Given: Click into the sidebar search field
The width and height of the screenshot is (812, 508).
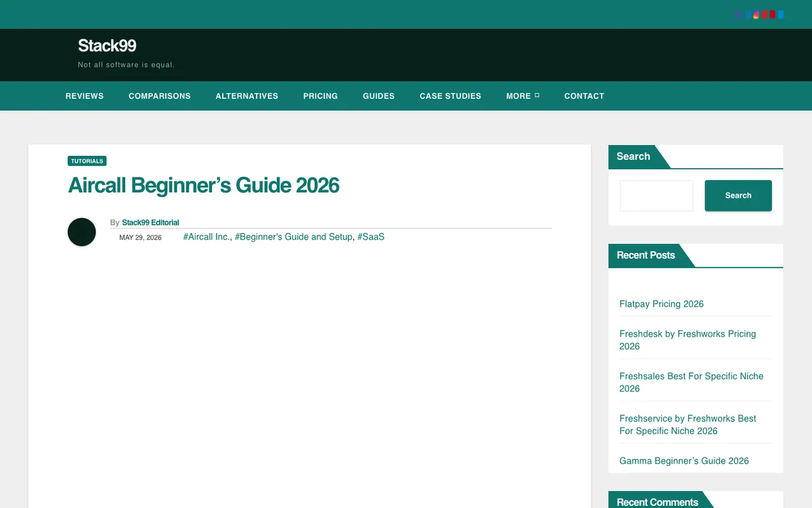Looking at the screenshot, I should (656, 196).
